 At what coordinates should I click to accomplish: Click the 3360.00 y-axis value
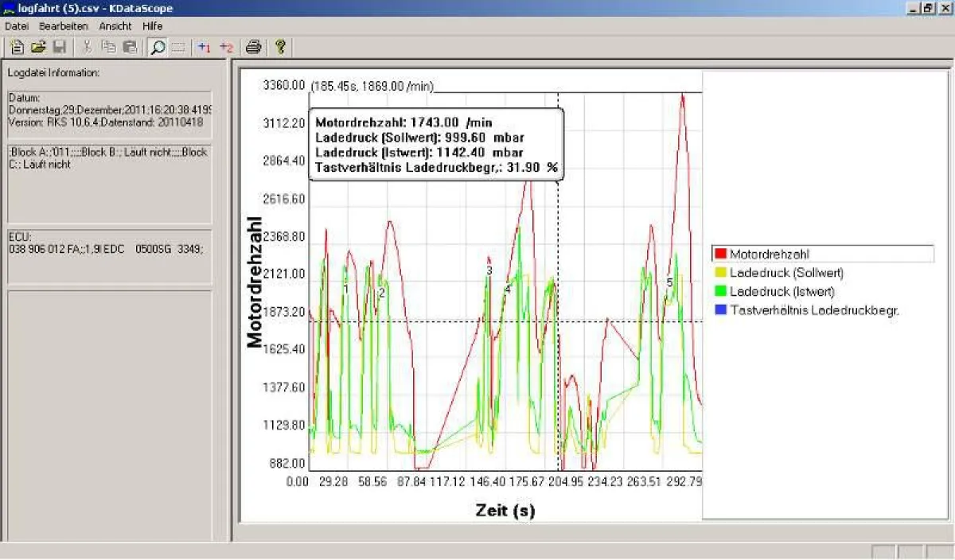pyautogui.click(x=283, y=85)
